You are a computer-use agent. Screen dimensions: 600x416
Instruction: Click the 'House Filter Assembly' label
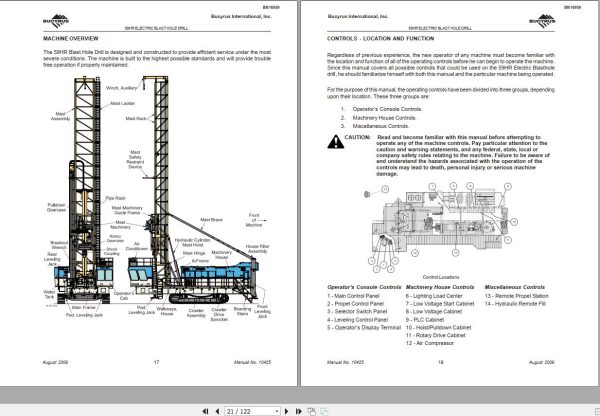[x=257, y=249]
